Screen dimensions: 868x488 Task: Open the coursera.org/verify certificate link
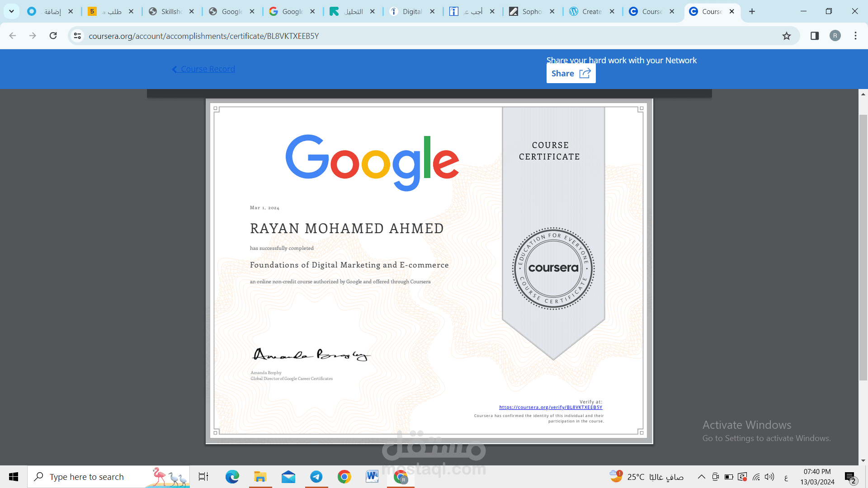[551, 407]
